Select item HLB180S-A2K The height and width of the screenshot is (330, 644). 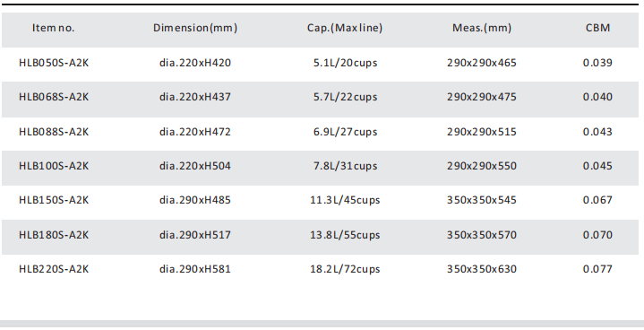54,235
